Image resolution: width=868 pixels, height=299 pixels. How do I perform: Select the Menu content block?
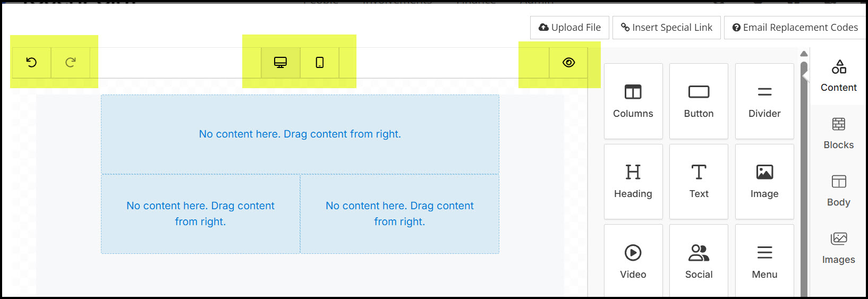pyautogui.click(x=764, y=261)
